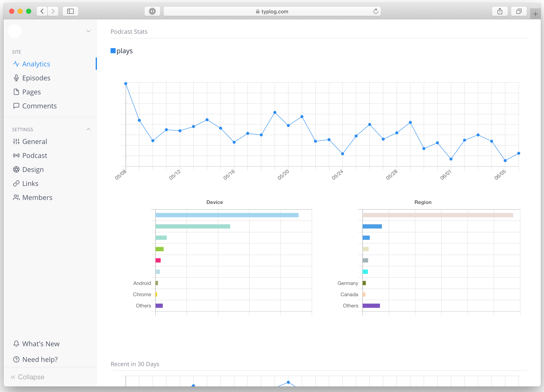The image size is (544, 392).
Task: Go back in Safari
Action: [42, 11]
